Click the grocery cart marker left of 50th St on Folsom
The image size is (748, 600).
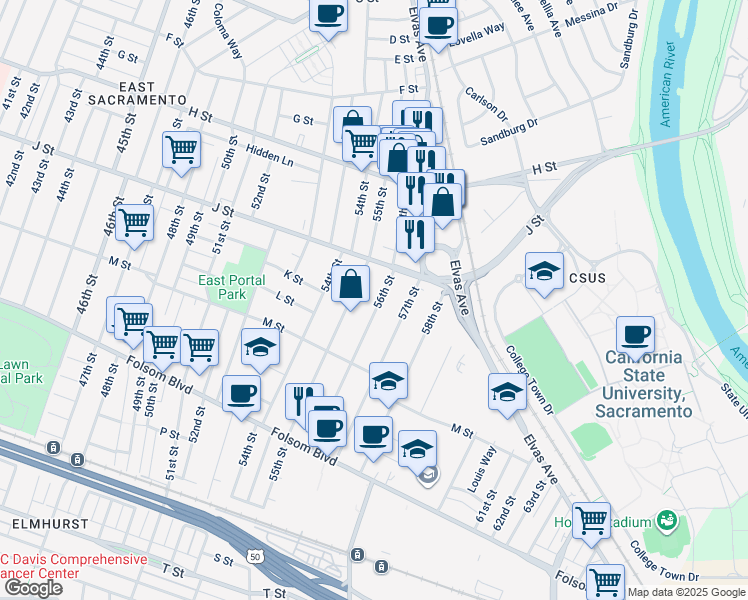pos(162,345)
